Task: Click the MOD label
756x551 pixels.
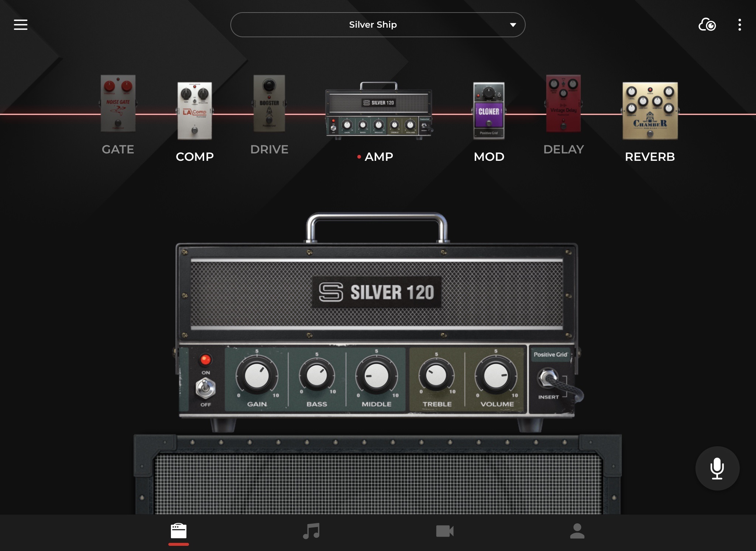Action: point(489,157)
